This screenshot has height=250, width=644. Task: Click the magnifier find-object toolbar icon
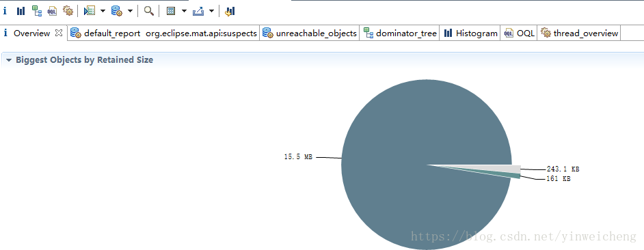coord(148,11)
